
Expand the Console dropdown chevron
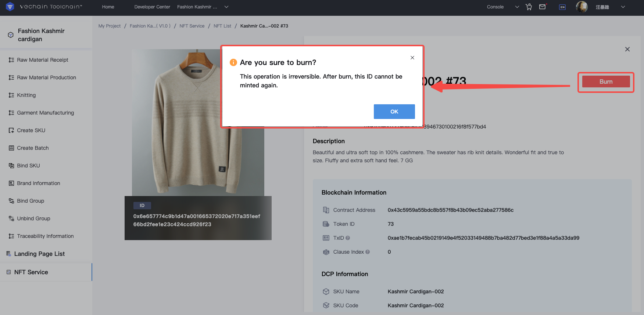(x=517, y=7)
